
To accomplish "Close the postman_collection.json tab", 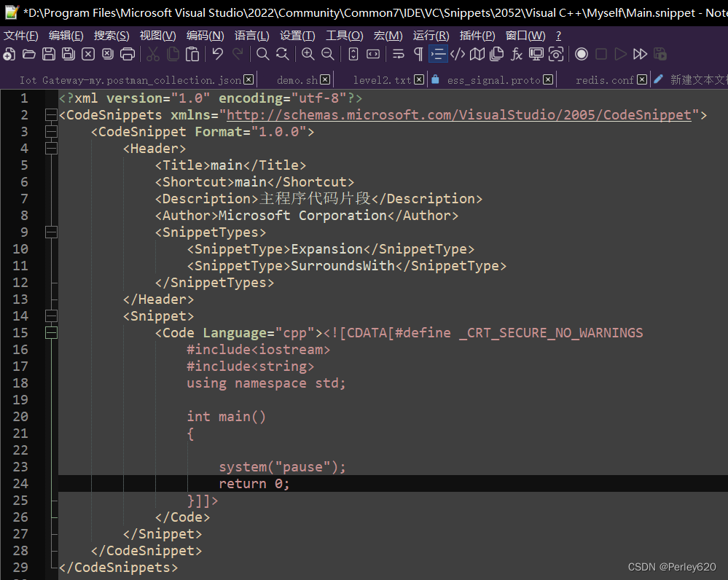I will (248, 79).
